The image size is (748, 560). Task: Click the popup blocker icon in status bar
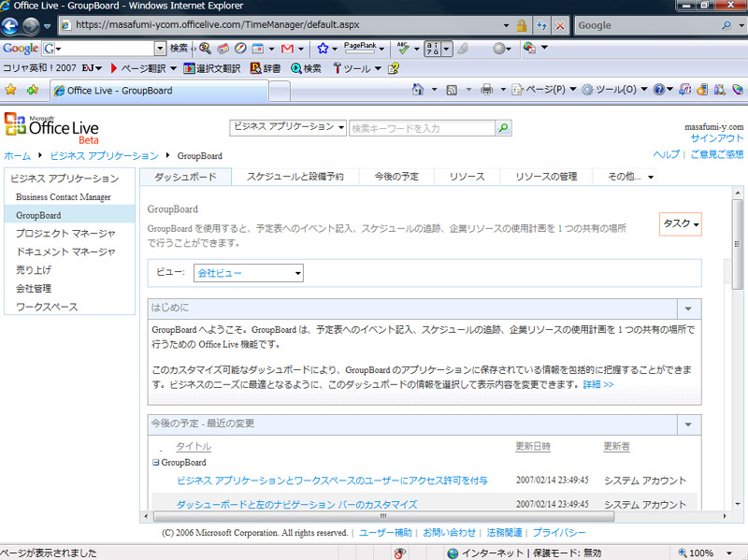[400, 553]
